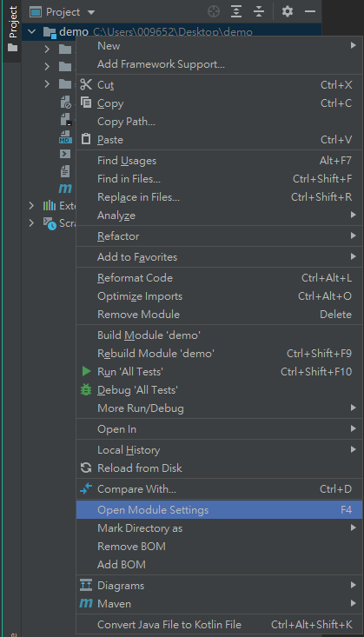The width and height of the screenshot is (364, 637).
Task: Expand the External Libraries tree node
Action: [31, 206]
